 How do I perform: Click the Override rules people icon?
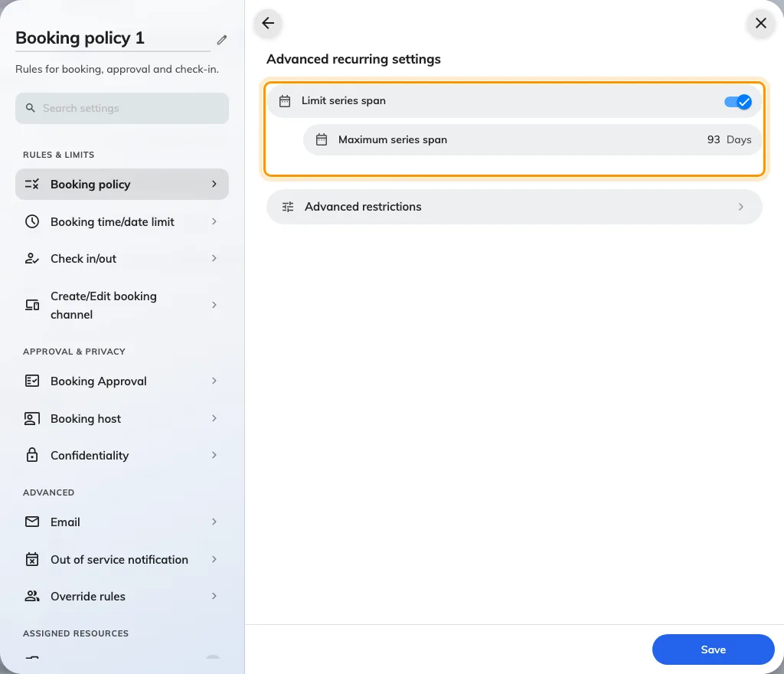[32, 596]
